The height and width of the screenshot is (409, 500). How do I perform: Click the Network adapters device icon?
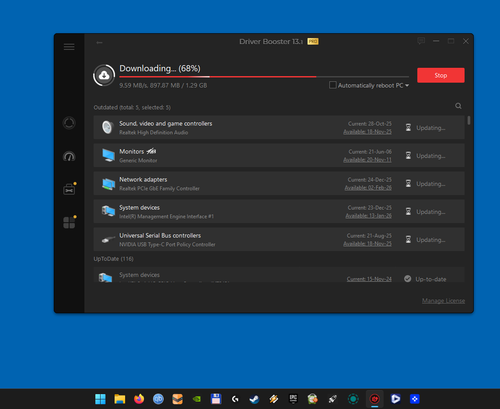108,184
